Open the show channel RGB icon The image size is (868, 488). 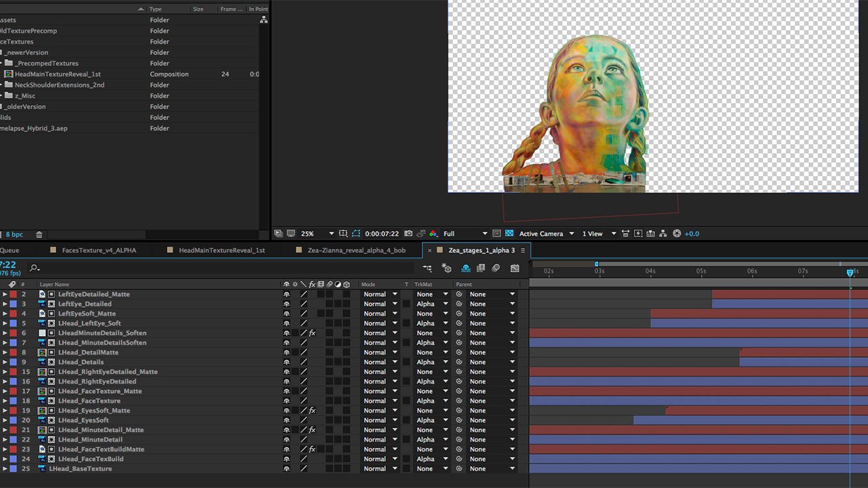[x=433, y=234]
